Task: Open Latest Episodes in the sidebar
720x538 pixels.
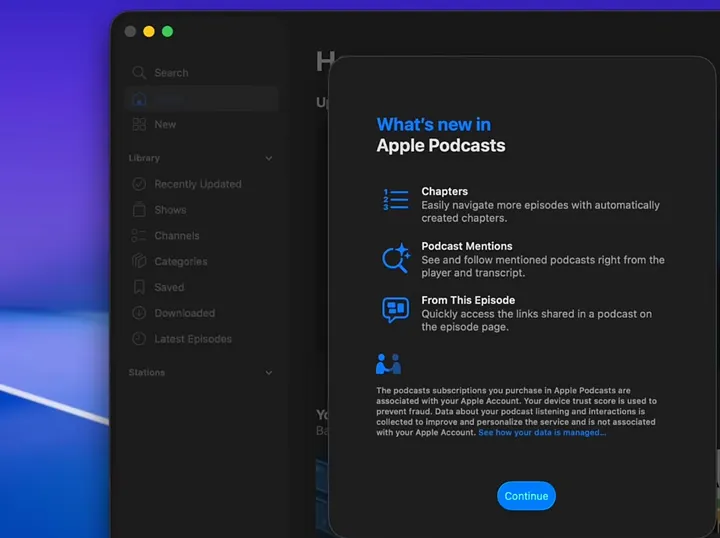Action: [202, 339]
